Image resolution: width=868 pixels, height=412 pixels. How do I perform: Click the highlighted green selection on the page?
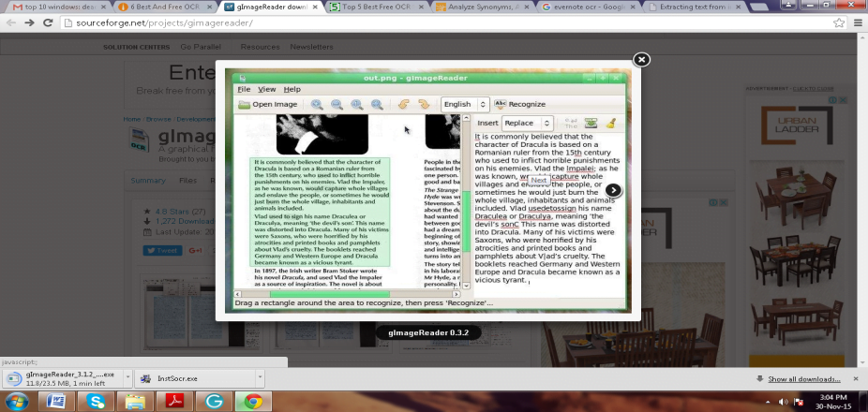pyautogui.click(x=320, y=213)
